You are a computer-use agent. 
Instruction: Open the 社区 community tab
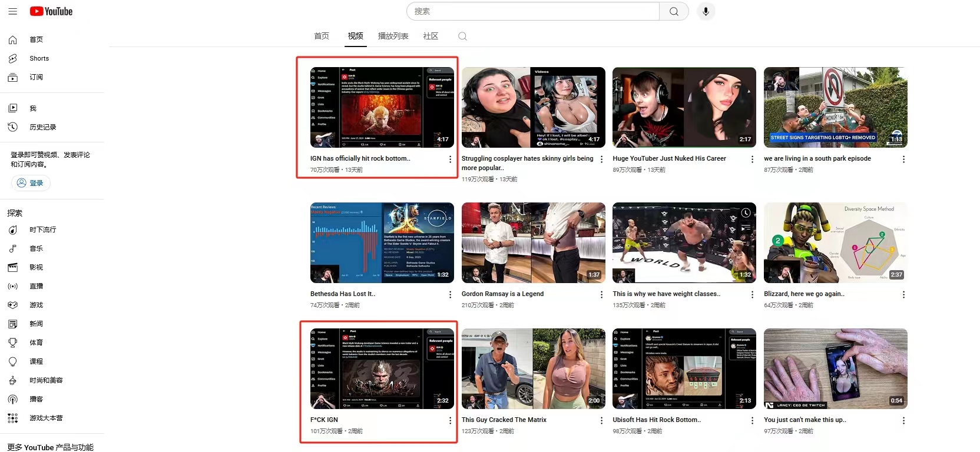tap(431, 36)
